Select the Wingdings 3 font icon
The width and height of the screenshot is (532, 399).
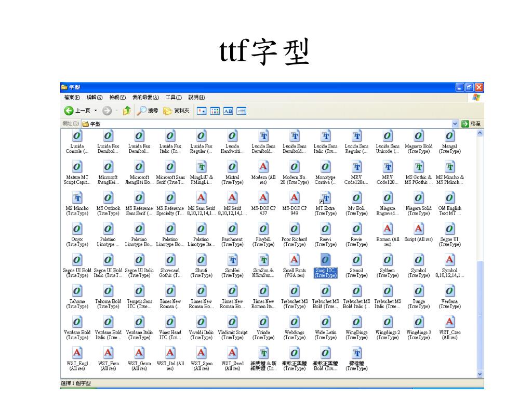418,322
